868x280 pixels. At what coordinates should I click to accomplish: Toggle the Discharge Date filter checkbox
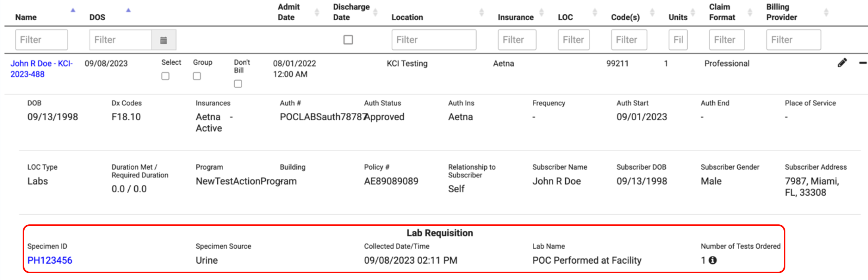(x=348, y=40)
